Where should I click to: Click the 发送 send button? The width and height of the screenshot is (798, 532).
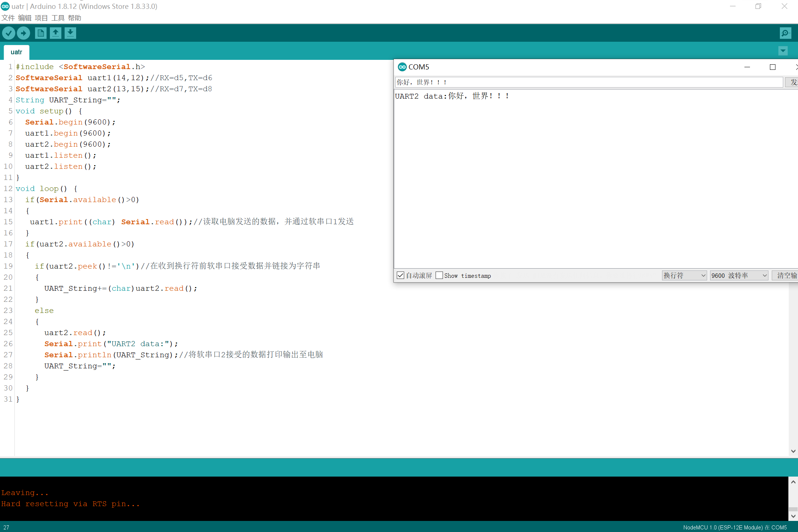pyautogui.click(x=792, y=82)
